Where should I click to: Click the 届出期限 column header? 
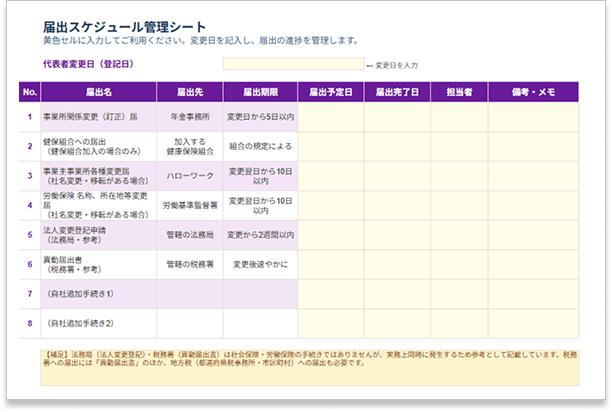tap(260, 92)
